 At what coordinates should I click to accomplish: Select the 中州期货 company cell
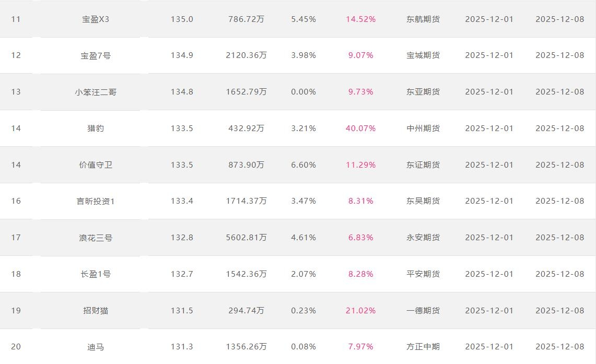coord(423,128)
